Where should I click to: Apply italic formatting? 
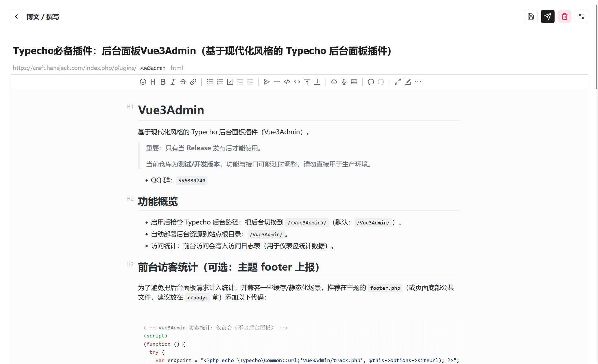173,82
